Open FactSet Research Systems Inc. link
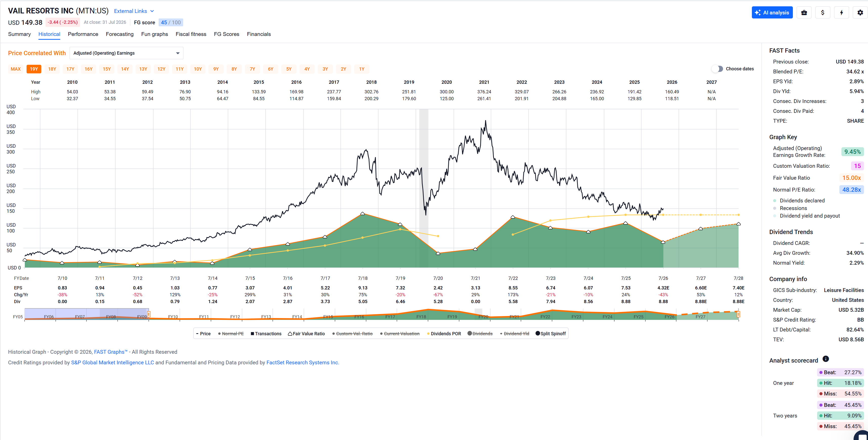The image size is (868, 440). [x=303, y=363]
